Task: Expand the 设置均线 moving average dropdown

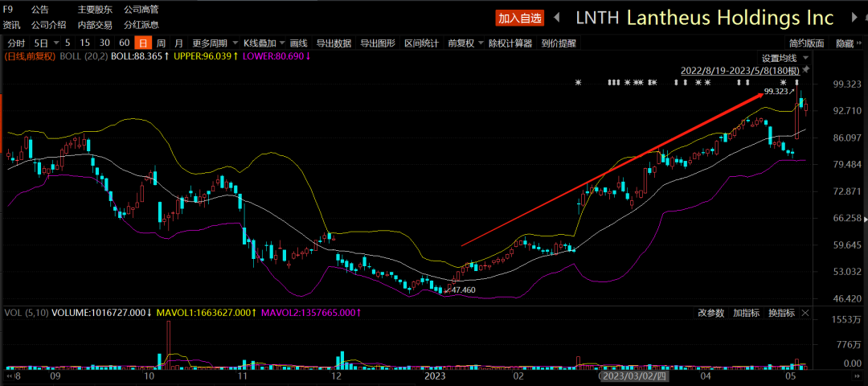Action: (x=784, y=58)
